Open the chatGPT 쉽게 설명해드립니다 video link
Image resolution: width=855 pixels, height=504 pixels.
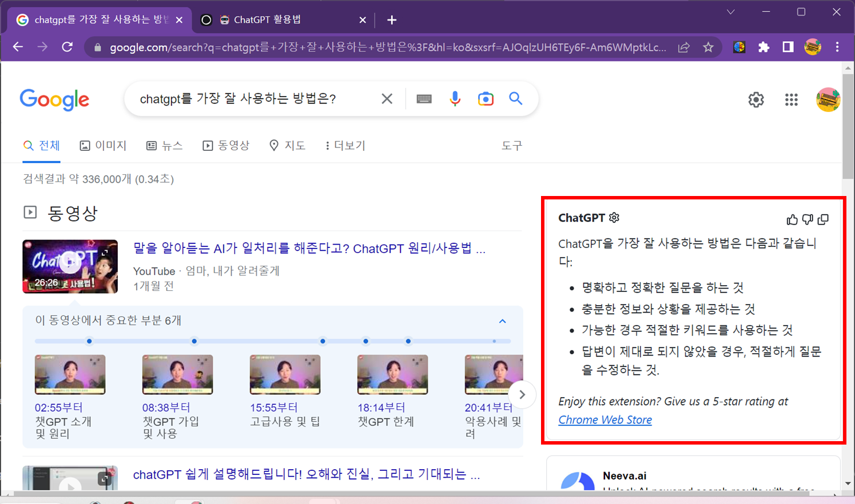point(307,474)
